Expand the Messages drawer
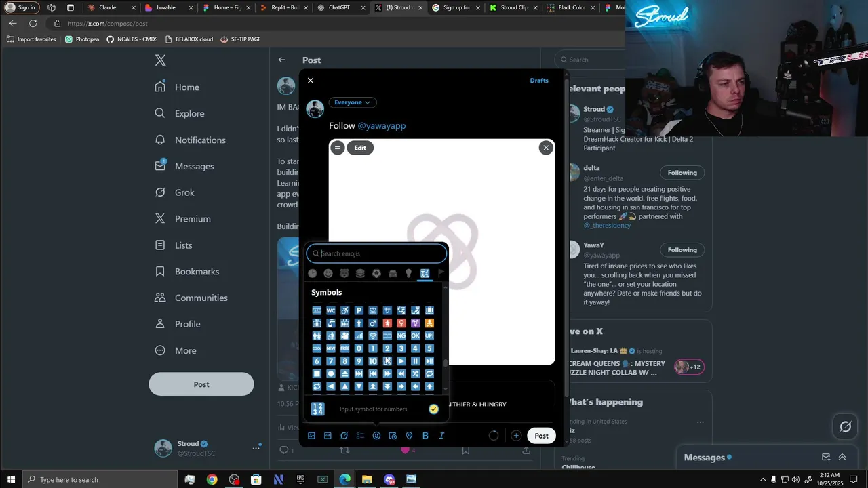Image resolution: width=868 pixels, height=488 pixels. coord(842,457)
